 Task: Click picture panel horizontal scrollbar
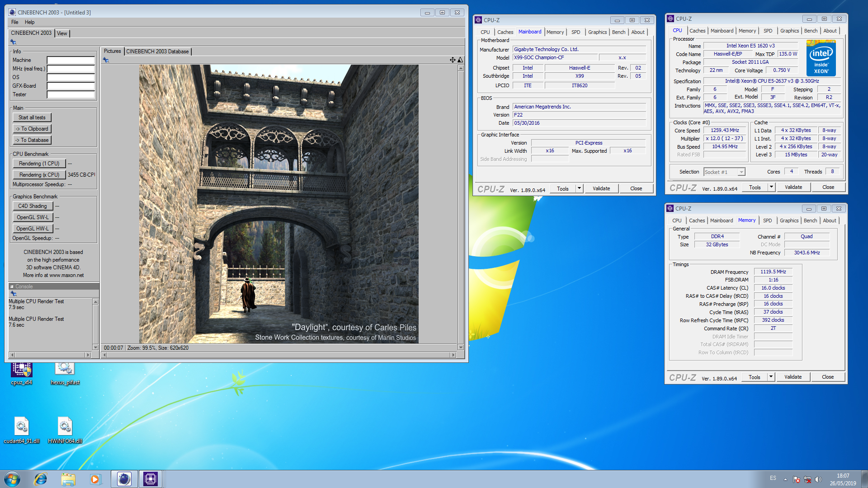278,355
